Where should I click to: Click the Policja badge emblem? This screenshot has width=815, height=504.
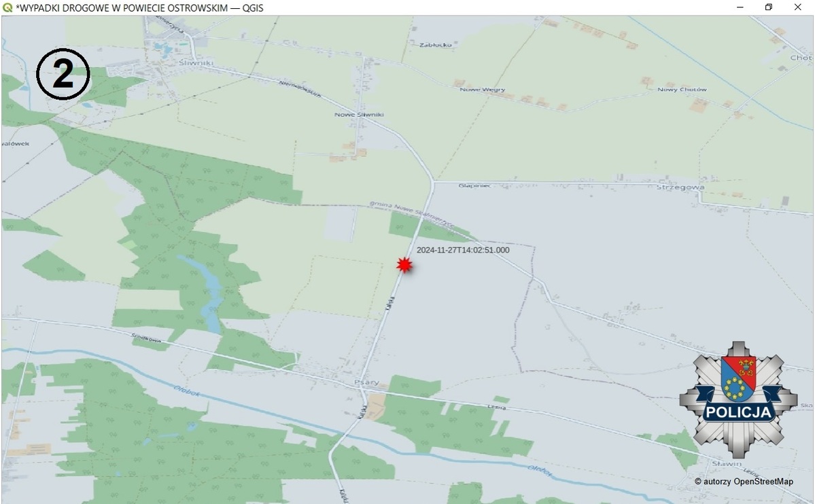point(738,399)
